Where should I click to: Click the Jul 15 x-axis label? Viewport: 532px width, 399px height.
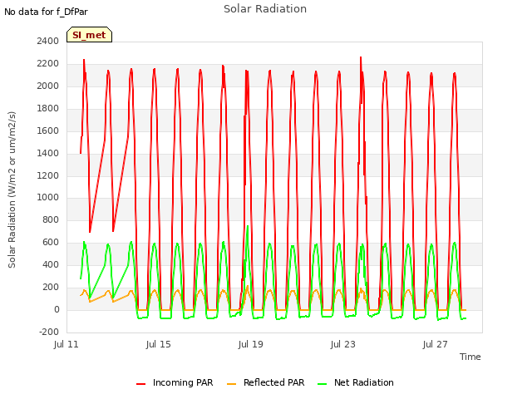tap(159, 344)
